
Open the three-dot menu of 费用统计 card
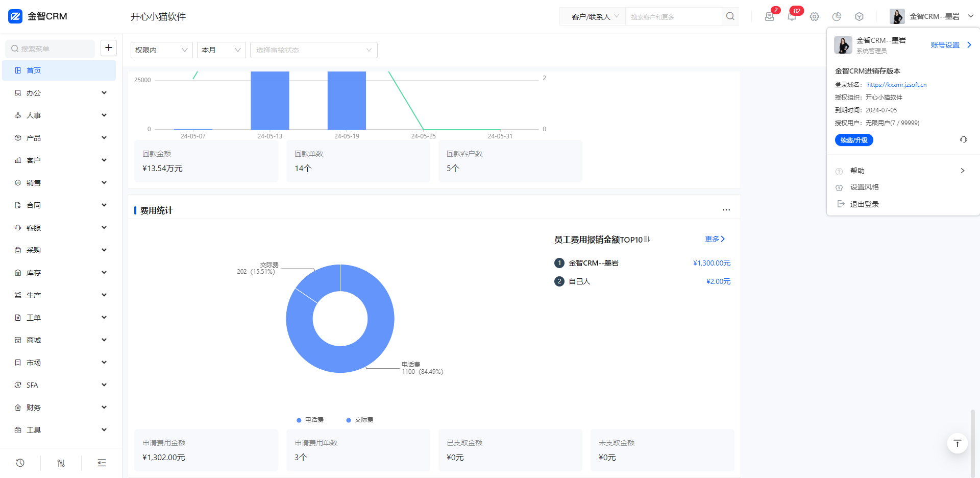click(x=726, y=210)
